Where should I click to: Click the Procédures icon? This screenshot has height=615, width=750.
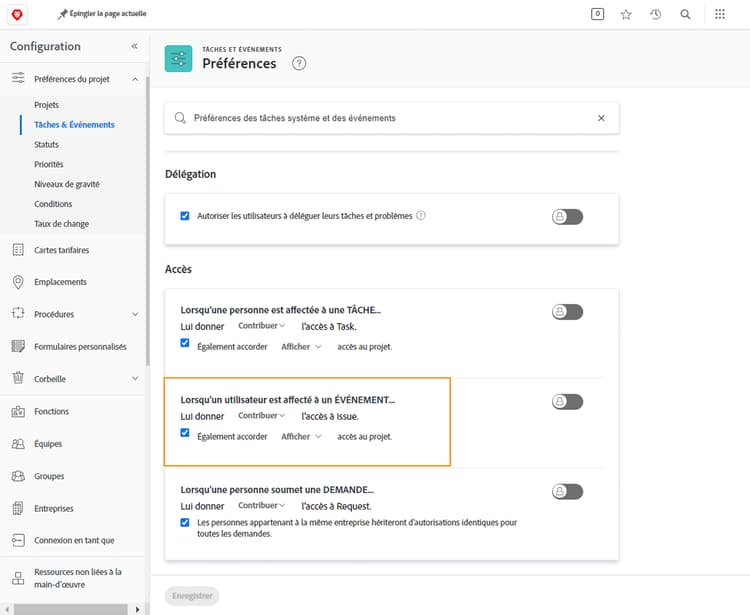click(18, 313)
